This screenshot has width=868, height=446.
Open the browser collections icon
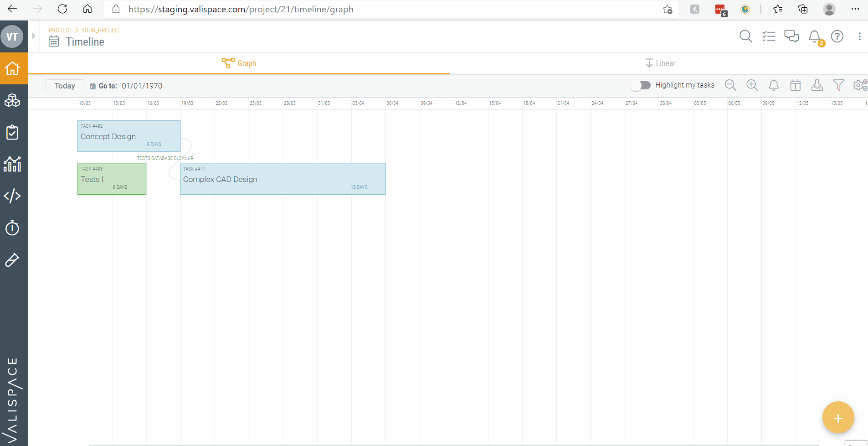(803, 9)
